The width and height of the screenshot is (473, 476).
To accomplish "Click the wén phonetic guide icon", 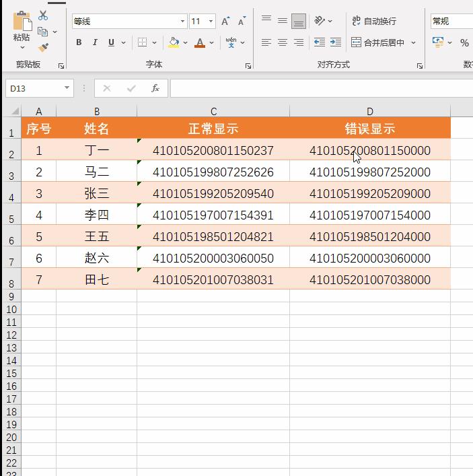I will 231,42.
